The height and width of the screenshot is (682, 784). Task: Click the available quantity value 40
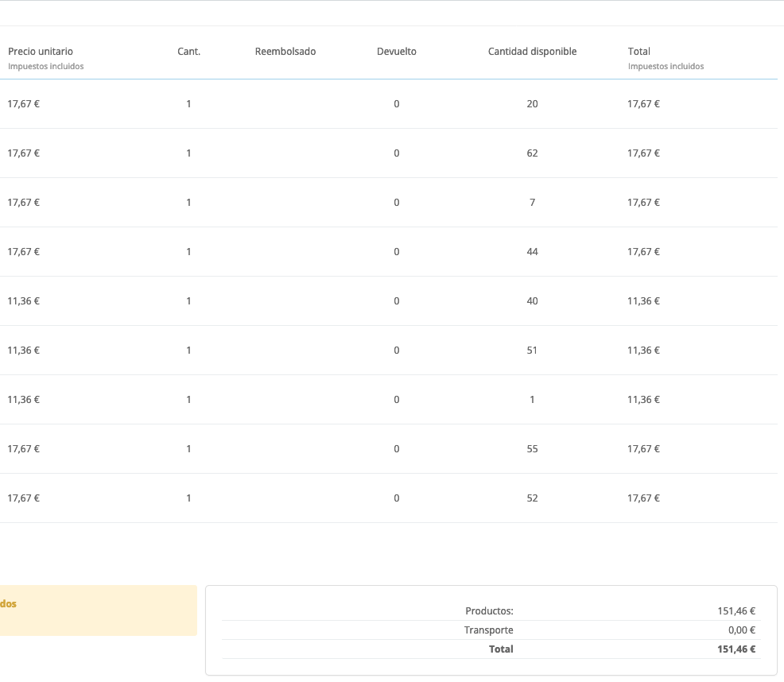[x=532, y=301]
